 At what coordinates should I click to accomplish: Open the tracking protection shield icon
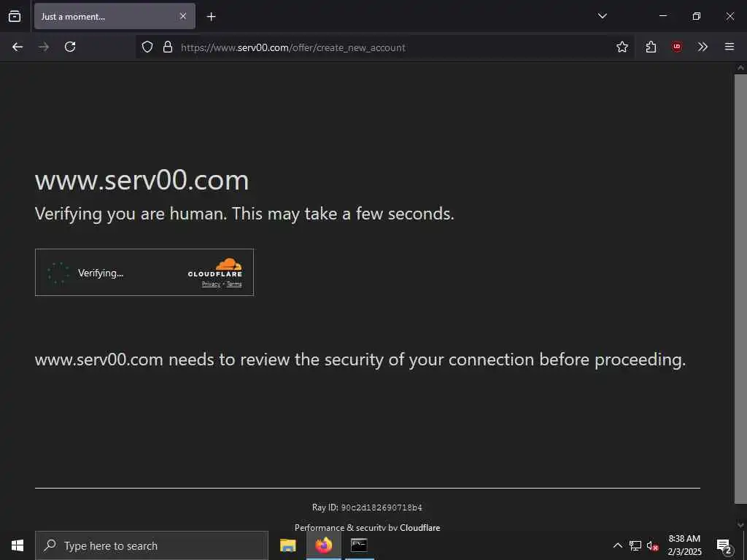tap(147, 47)
